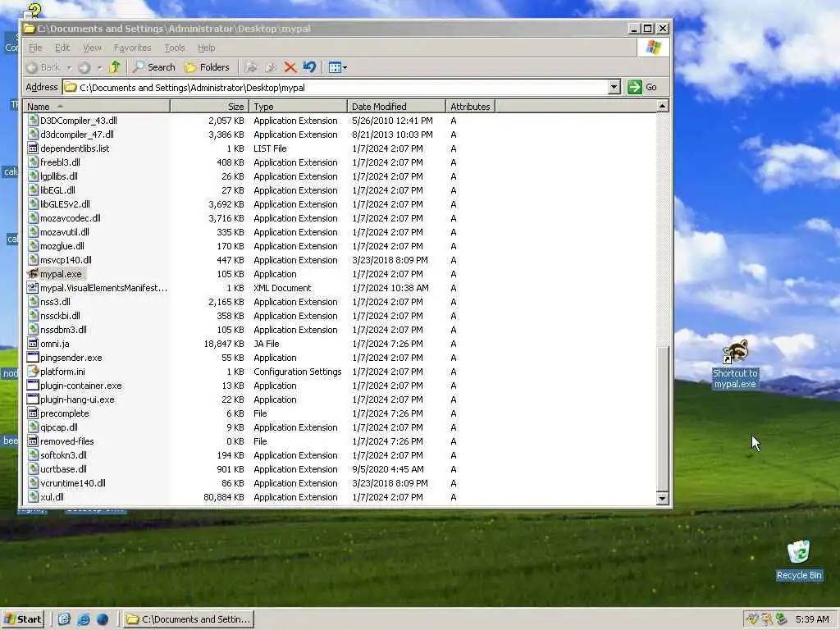840x630 pixels.
Task: Open the Help menu
Action: pyautogui.click(x=206, y=48)
